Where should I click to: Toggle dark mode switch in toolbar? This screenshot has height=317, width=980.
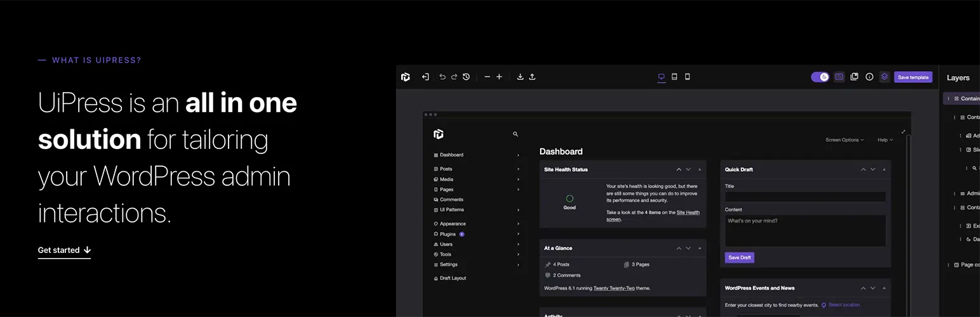(820, 77)
